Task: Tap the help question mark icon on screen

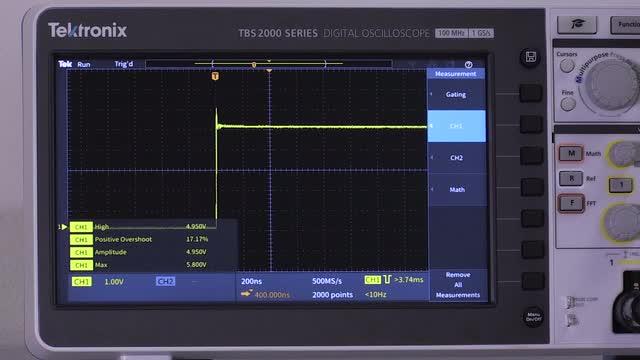Action: tap(468, 64)
